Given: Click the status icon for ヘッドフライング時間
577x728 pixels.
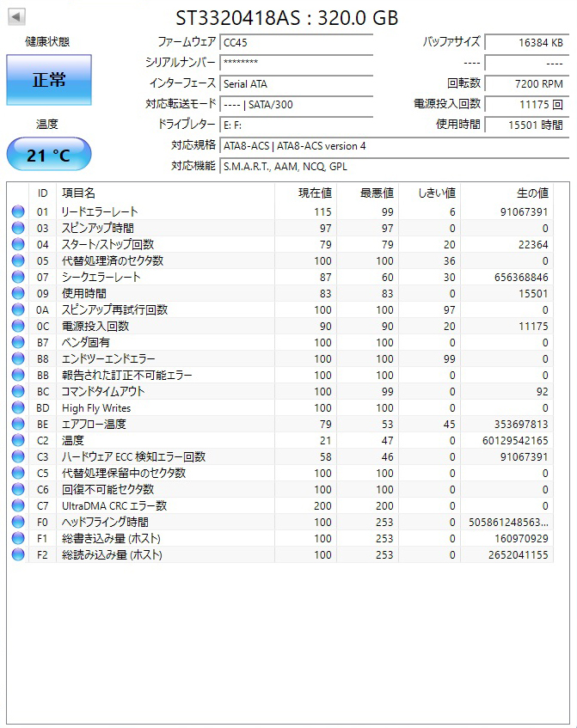Looking at the screenshot, I should (18, 522).
